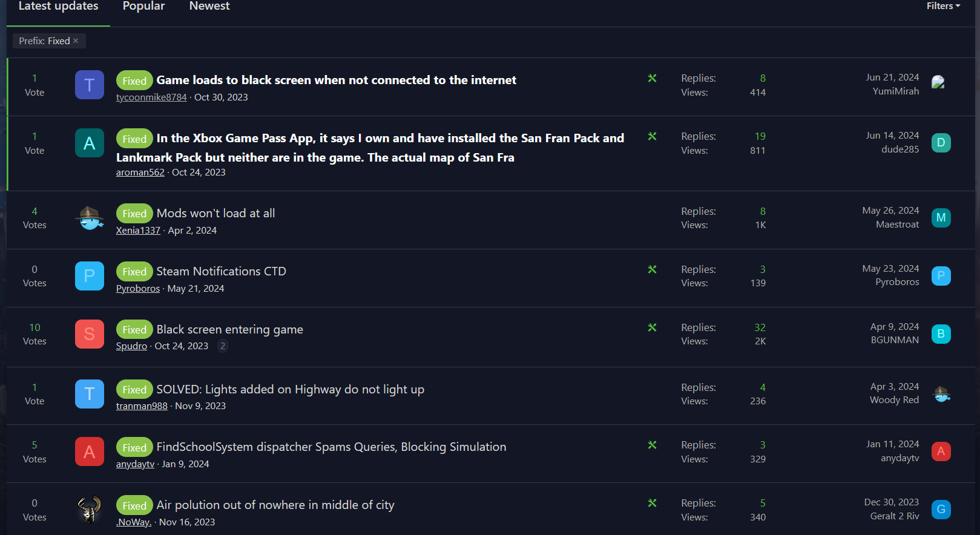
Task: Switch to the Popular tab
Action: (x=143, y=6)
